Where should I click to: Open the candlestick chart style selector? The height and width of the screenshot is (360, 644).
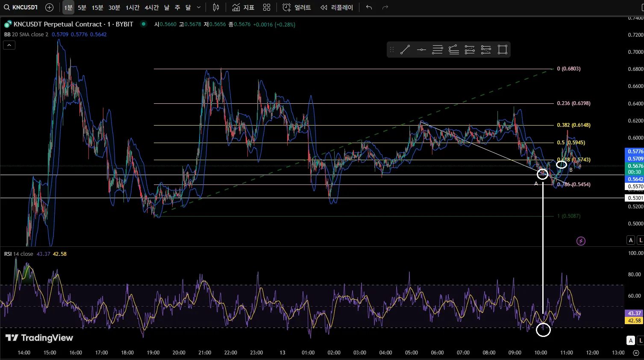(216, 7)
